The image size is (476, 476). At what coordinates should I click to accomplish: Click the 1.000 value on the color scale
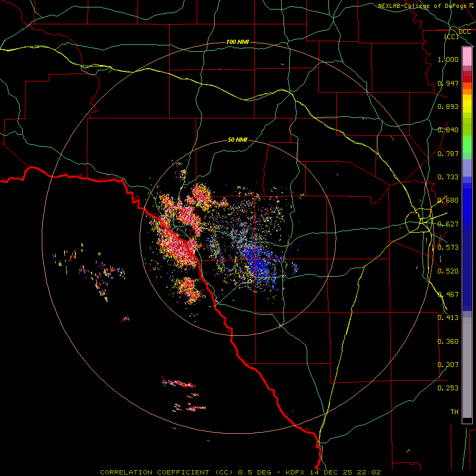tap(448, 59)
